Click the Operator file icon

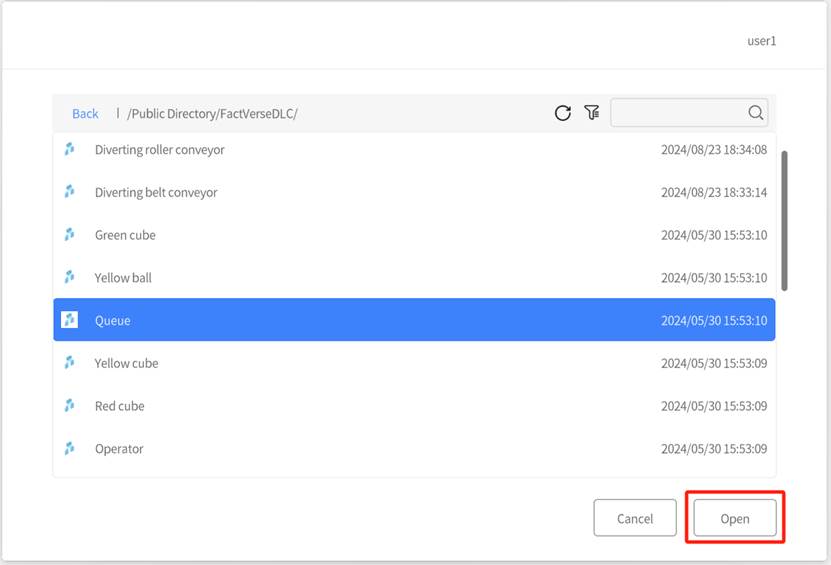[69, 449]
